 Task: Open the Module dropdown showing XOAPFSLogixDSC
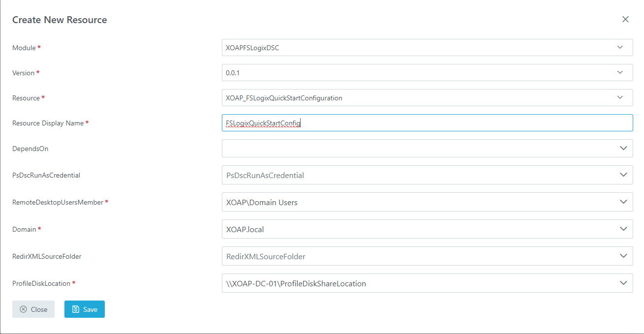pyautogui.click(x=623, y=47)
